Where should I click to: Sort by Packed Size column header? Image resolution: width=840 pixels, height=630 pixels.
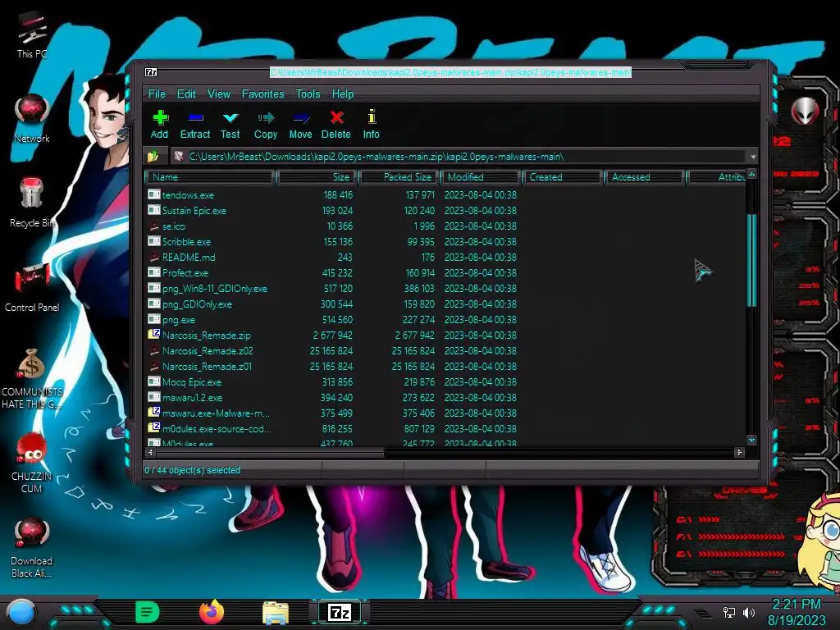pyautogui.click(x=399, y=177)
